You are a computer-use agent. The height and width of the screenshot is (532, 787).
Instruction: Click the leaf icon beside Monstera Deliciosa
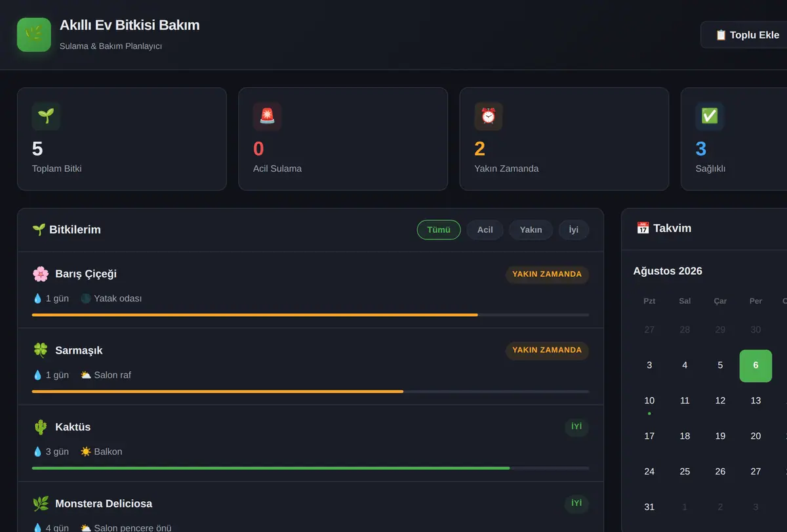point(41,504)
